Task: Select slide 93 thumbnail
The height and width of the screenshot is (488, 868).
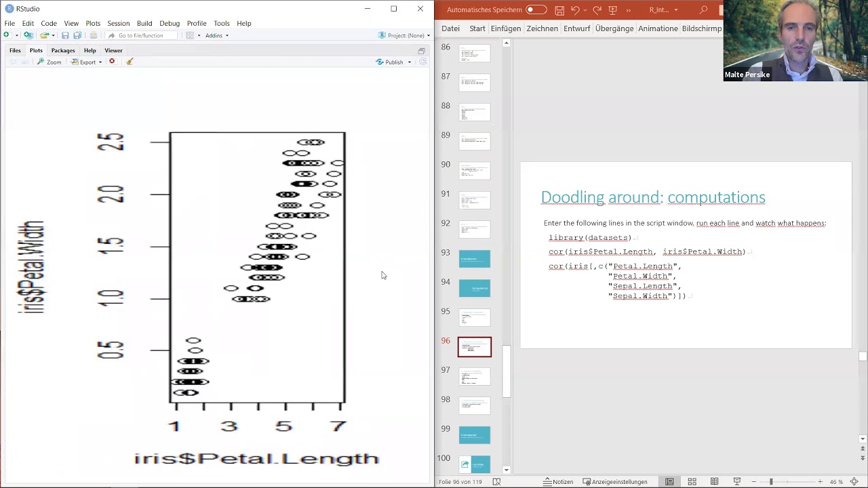Action: point(475,259)
